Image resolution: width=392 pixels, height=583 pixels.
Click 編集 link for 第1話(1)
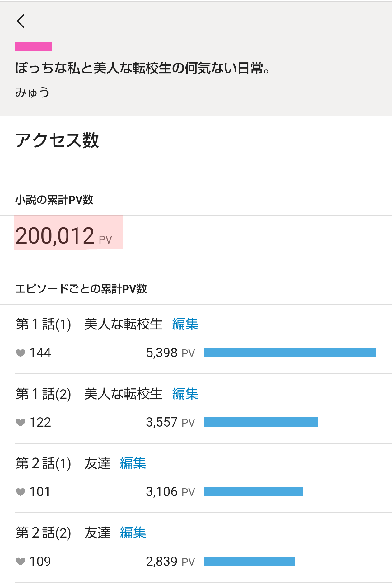pyautogui.click(x=185, y=324)
